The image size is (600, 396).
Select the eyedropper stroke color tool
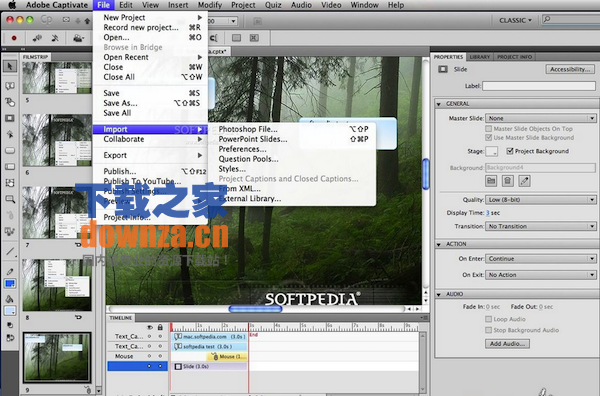(x=10, y=271)
